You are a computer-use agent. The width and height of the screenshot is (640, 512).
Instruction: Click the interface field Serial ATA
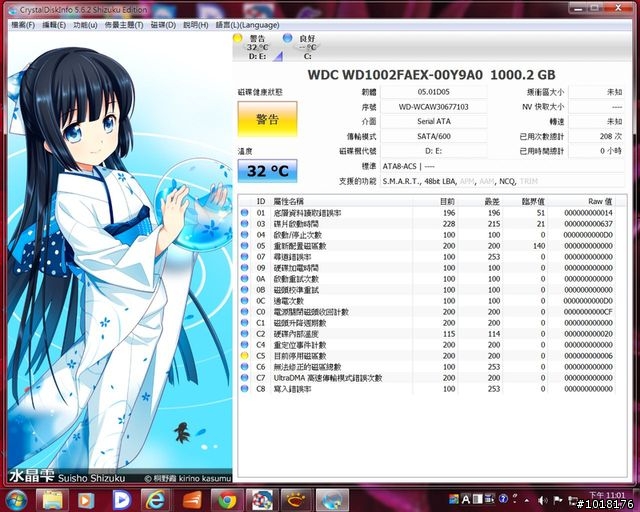pyautogui.click(x=433, y=121)
